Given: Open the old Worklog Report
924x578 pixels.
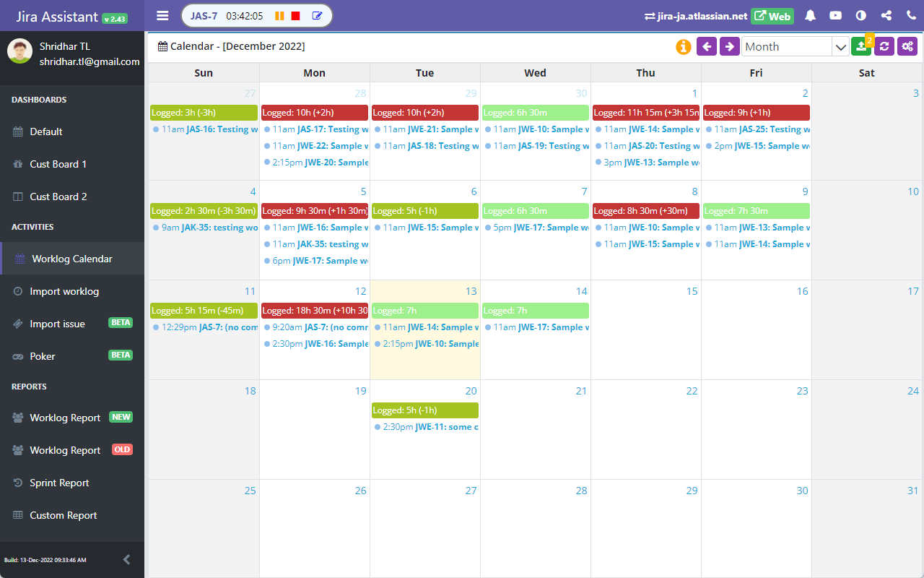Looking at the screenshot, I should coord(72,450).
